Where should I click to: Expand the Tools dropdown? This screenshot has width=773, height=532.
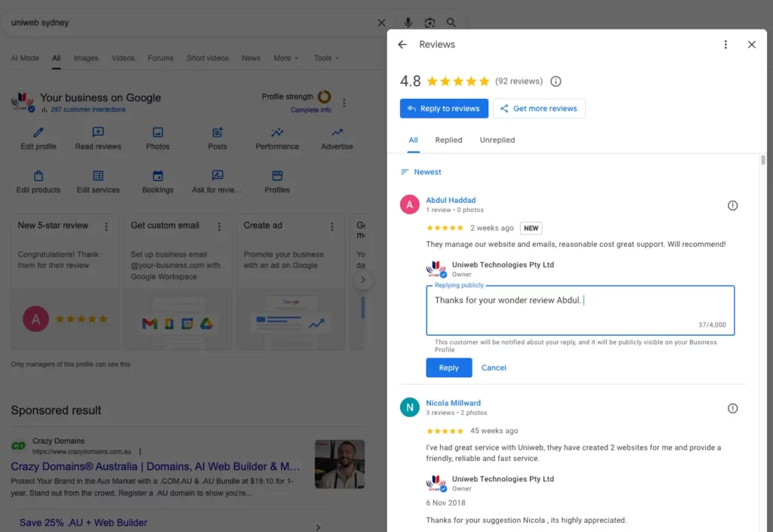point(326,58)
